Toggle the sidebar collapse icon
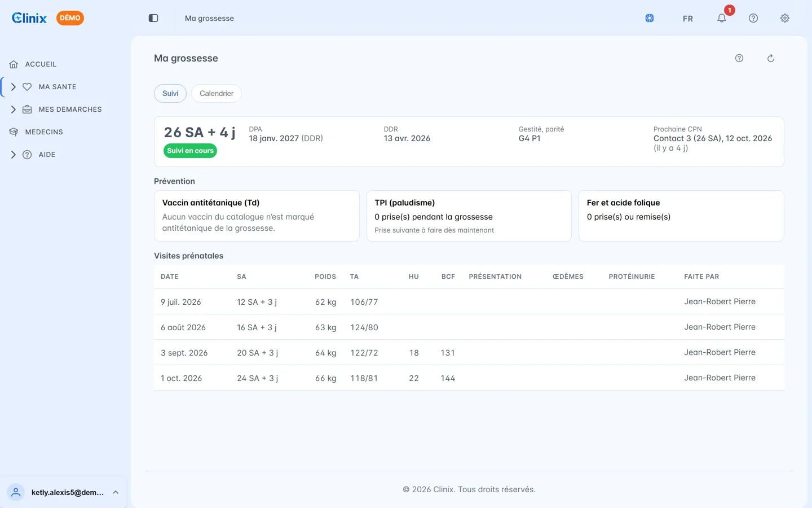This screenshot has height=508, width=812. pos(153,18)
